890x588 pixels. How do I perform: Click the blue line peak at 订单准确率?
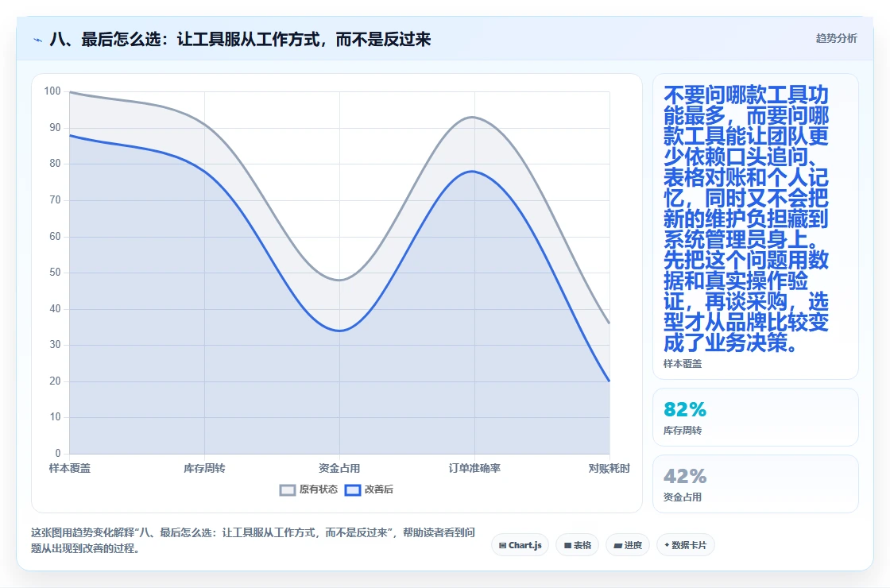[x=473, y=172]
